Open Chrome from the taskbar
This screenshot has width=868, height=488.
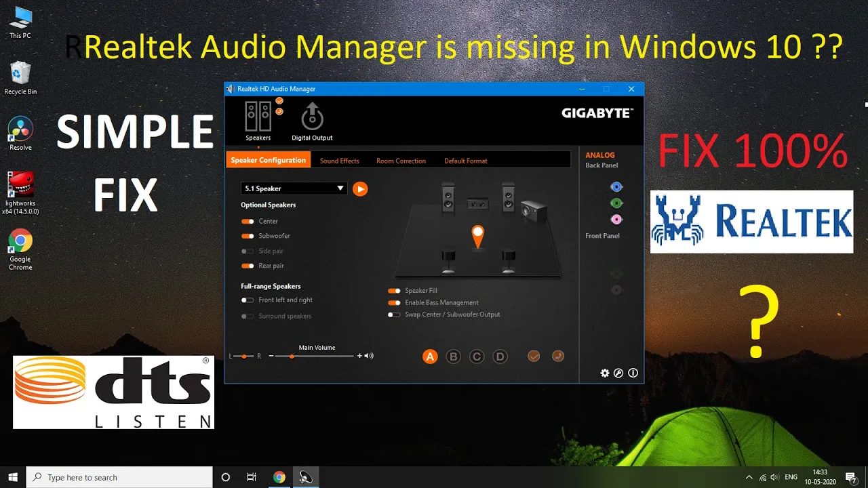pos(279,477)
